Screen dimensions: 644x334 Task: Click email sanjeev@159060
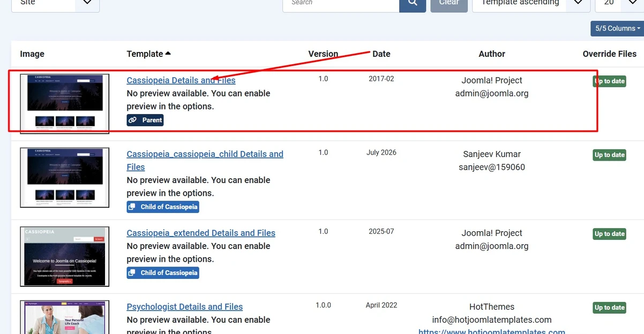[492, 167]
